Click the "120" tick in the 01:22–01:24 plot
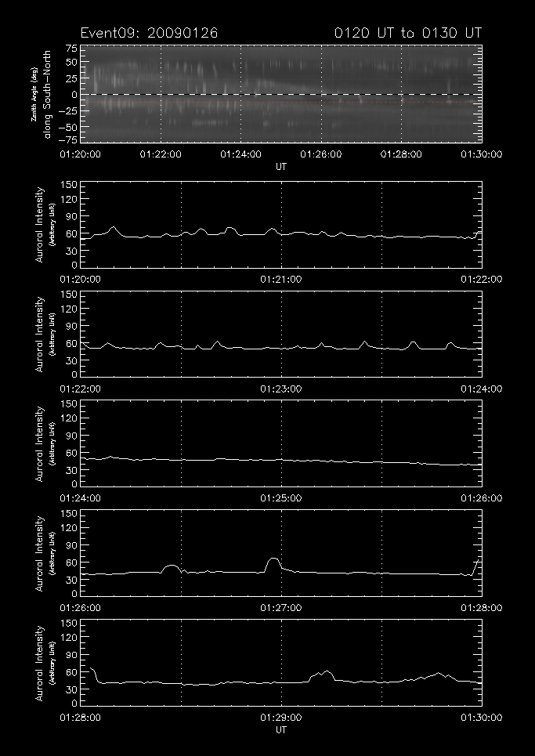Image resolution: width=535 pixels, height=756 pixels. [70, 309]
